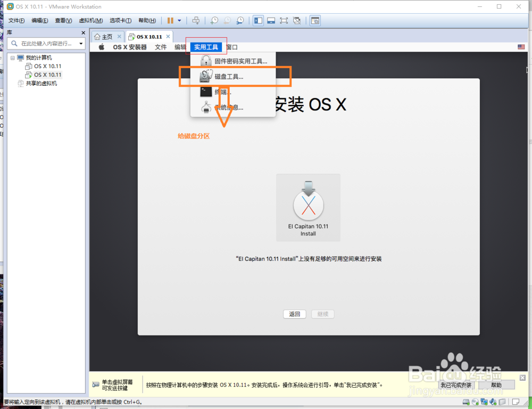Image resolution: width=532 pixels, height=409 pixels.
Task: Enter full screen mode icon in toolbar
Action: (x=284, y=21)
